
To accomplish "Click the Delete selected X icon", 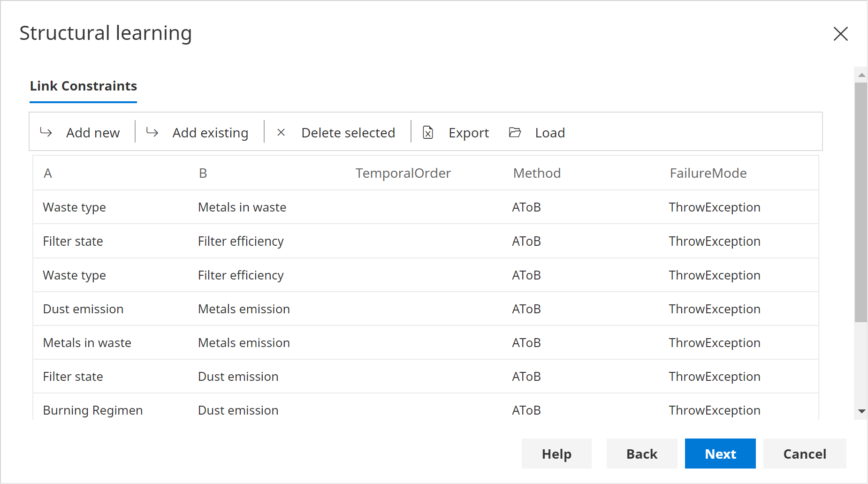I will (x=281, y=132).
